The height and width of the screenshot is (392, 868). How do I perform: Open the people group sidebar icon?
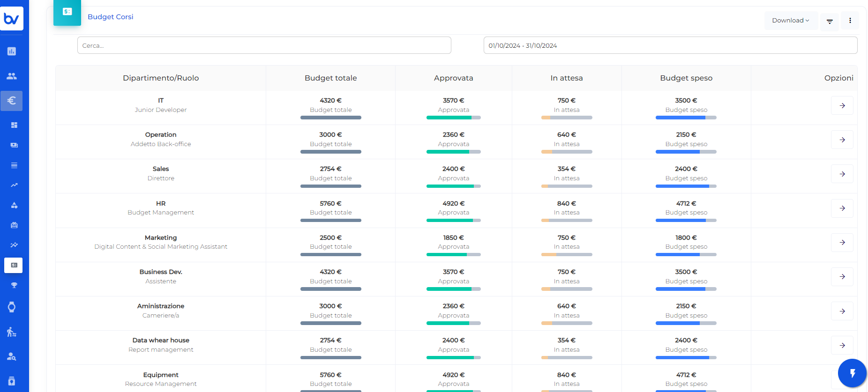point(12,76)
